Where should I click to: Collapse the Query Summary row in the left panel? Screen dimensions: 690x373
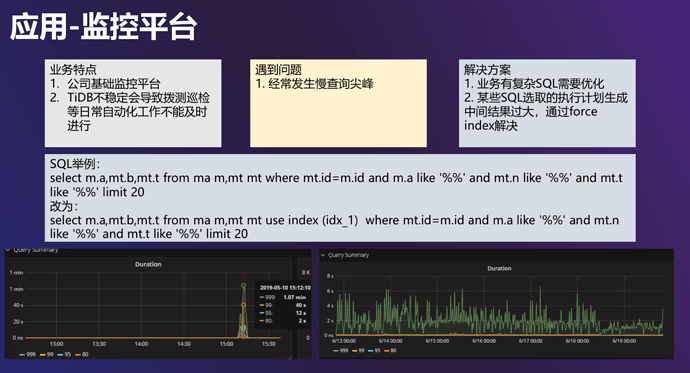tap(32, 250)
